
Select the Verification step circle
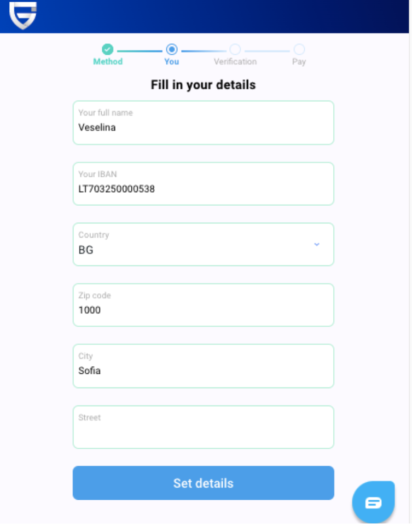[235, 50]
